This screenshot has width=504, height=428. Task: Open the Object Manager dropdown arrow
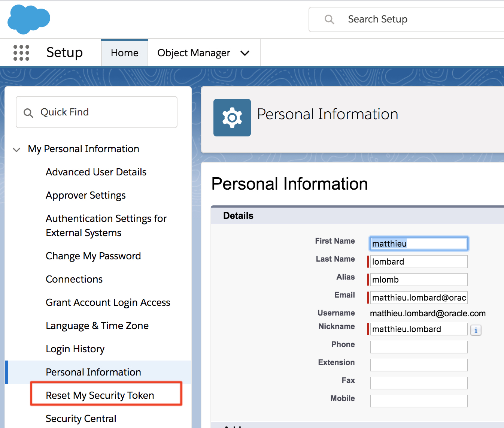245,53
